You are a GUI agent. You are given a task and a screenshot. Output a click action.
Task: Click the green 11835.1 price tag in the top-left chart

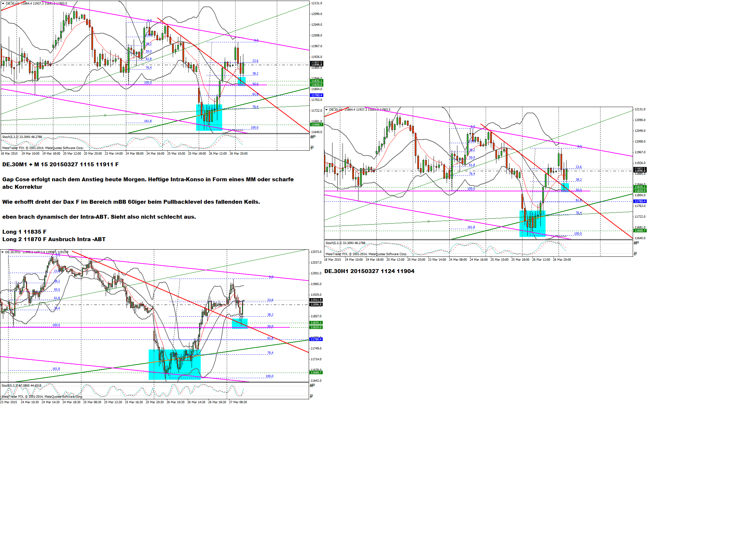(x=317, y=81)
